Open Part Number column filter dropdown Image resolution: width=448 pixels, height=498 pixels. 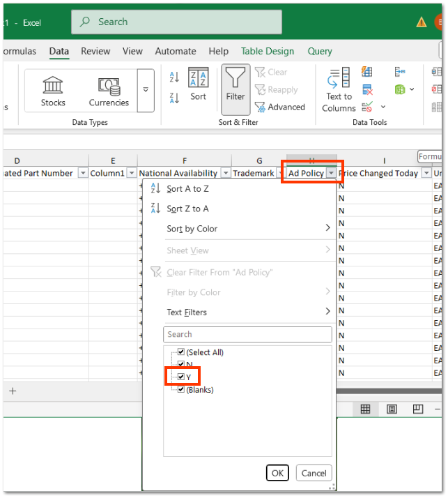[83, 173]
